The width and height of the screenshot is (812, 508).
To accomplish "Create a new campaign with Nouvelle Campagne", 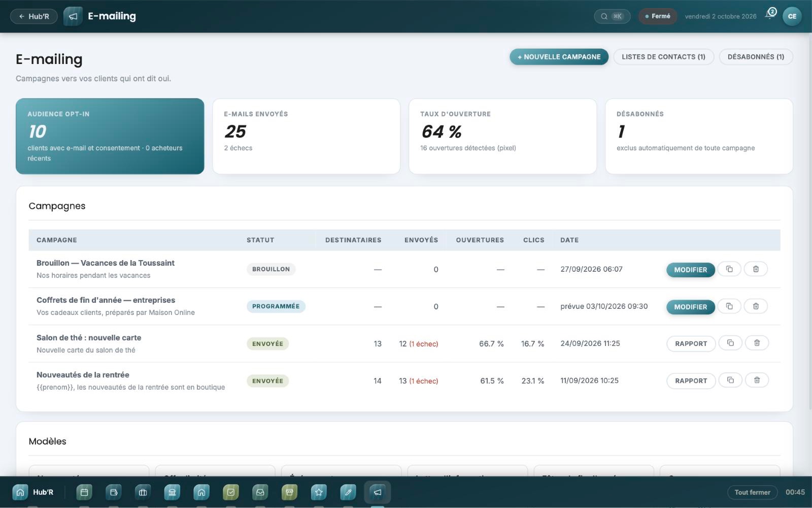I will [x=559, y=57].
